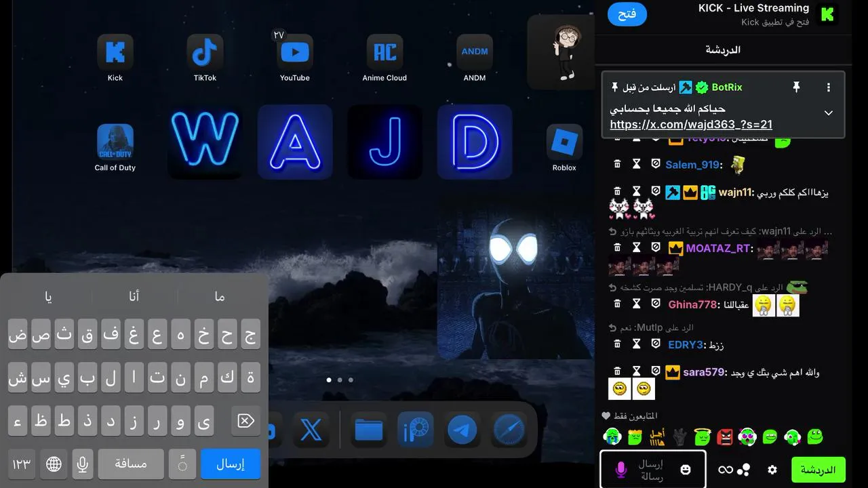Open the YouTube app
Screen dimensions: 868x488
click(x=295, y=52)
